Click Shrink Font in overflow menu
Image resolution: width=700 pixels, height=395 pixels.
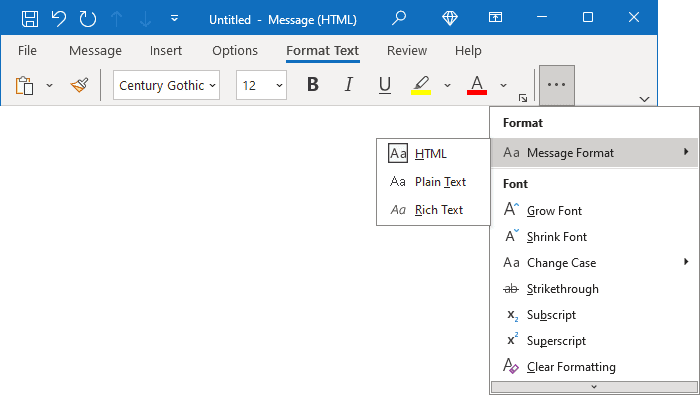tap(594, 237)
